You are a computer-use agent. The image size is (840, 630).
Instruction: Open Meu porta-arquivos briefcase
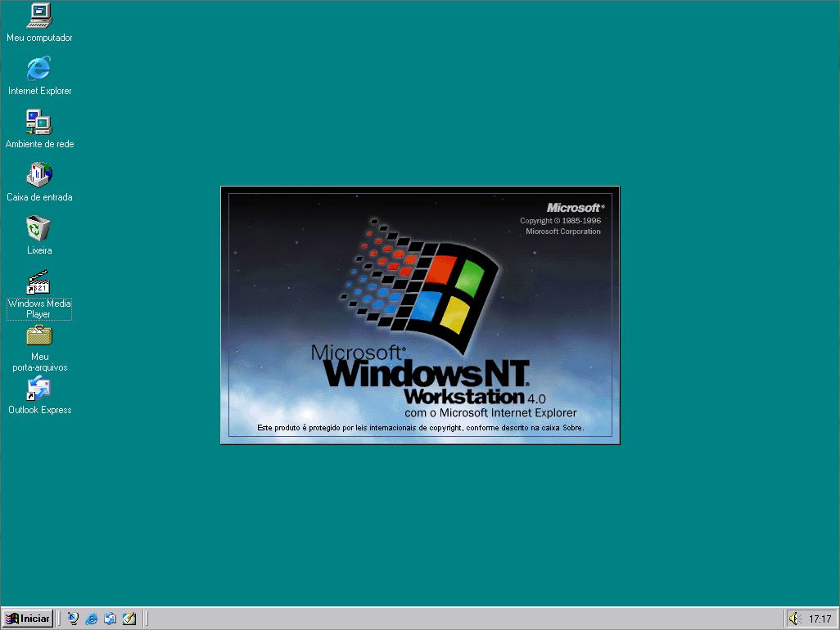[38, 335]
